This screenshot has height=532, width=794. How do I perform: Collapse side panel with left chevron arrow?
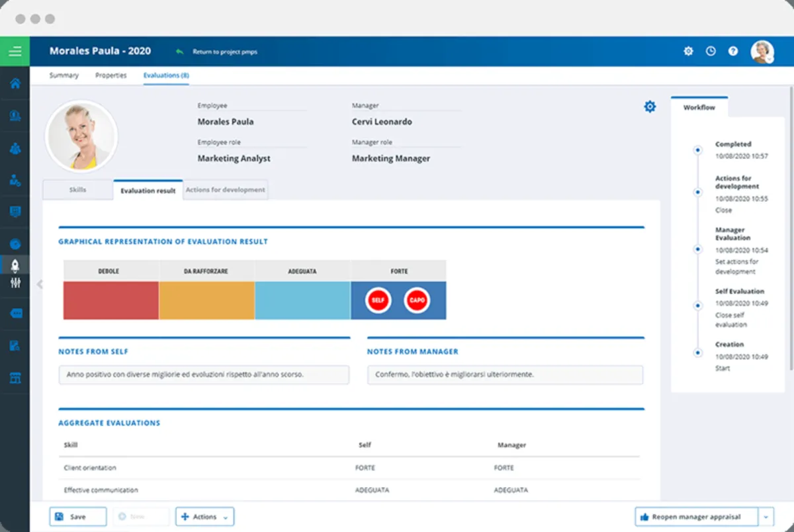click(x=40, y=285)
